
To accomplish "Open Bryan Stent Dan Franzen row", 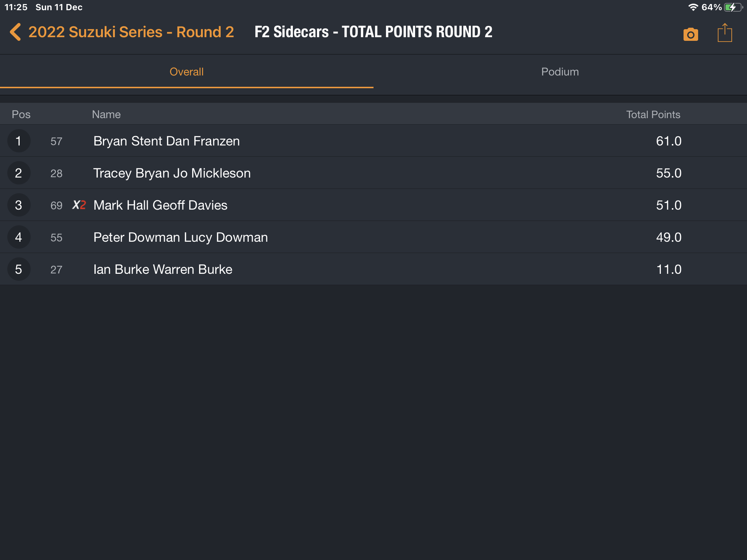I will [373, 141].
